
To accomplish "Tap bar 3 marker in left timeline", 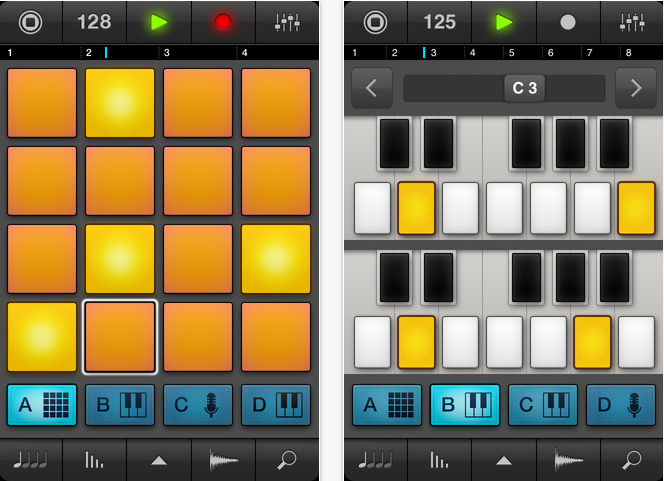I will click(x=166, y=53).
